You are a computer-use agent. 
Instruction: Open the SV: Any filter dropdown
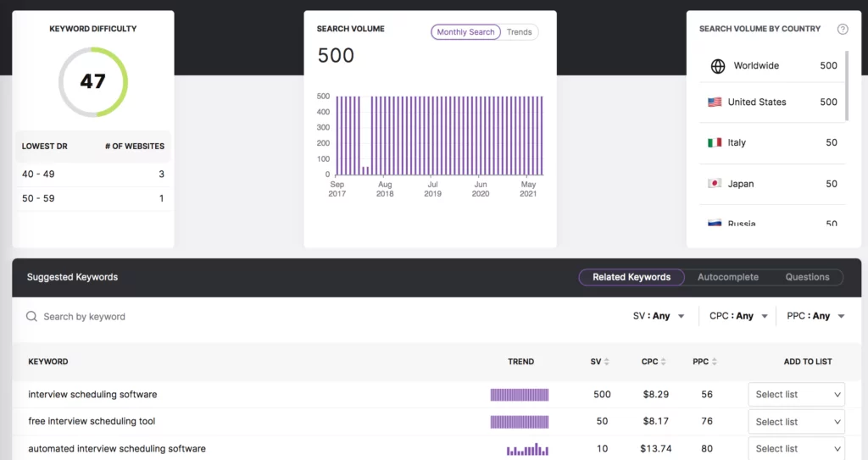(659, 316)
